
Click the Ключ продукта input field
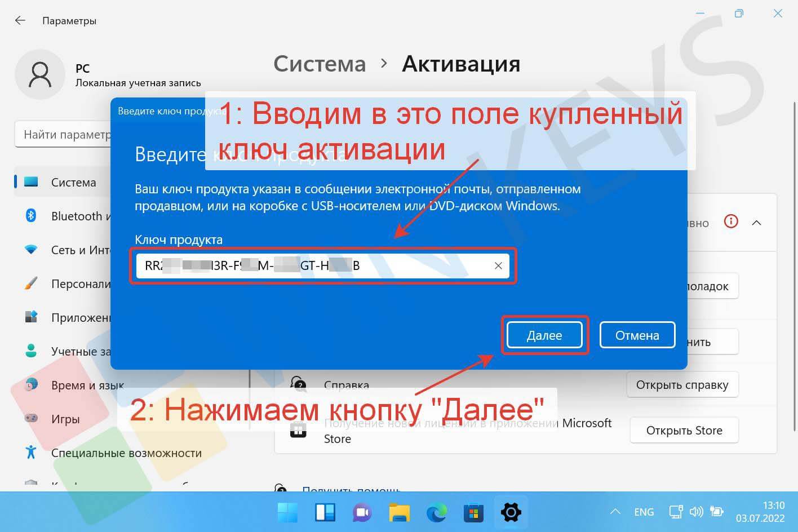tap(316, 266)
